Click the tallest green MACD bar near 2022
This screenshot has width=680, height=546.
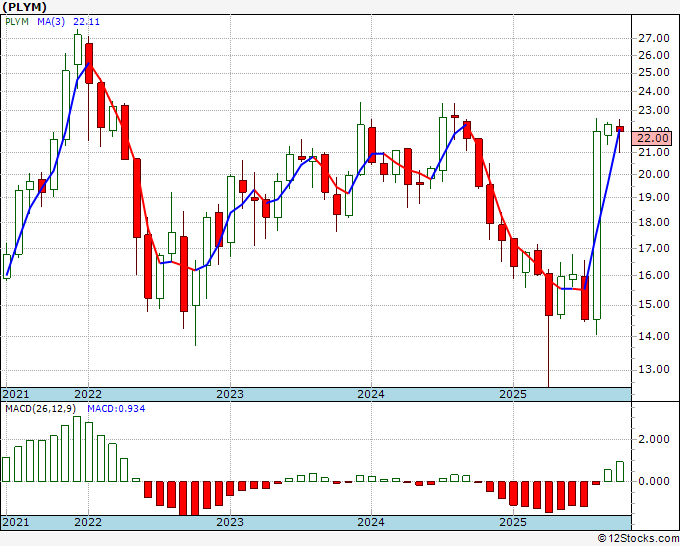[77, 449]
